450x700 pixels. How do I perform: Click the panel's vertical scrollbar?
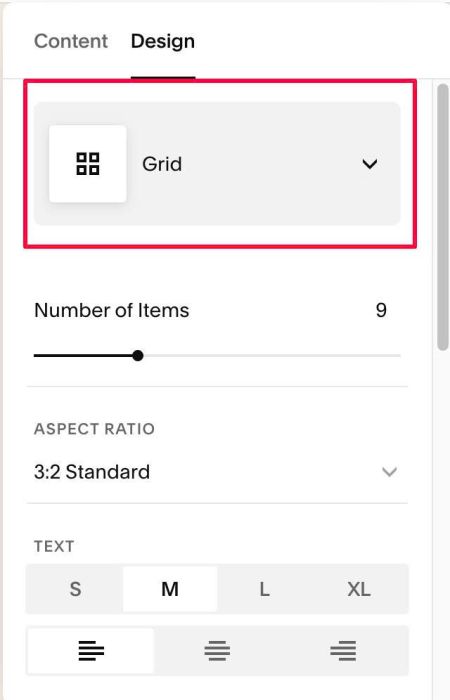coord(442,217)
